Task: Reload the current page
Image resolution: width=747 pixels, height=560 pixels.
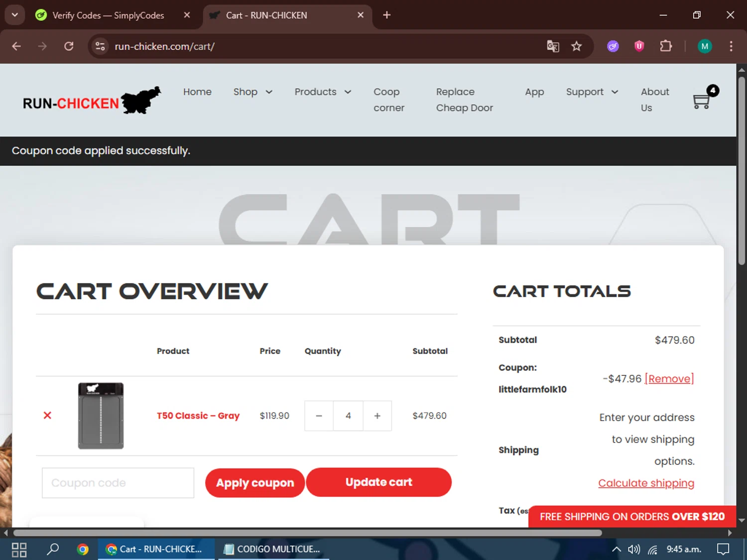Action: click(69, 46)
